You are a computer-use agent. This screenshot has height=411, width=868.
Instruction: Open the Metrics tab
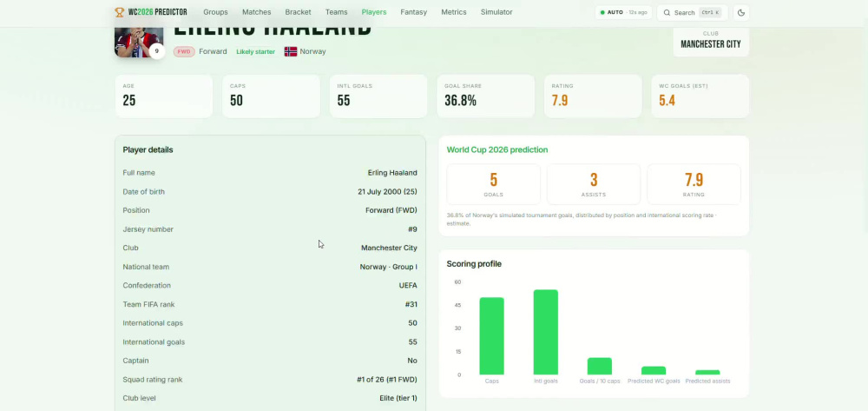click(x=454, y=12)
